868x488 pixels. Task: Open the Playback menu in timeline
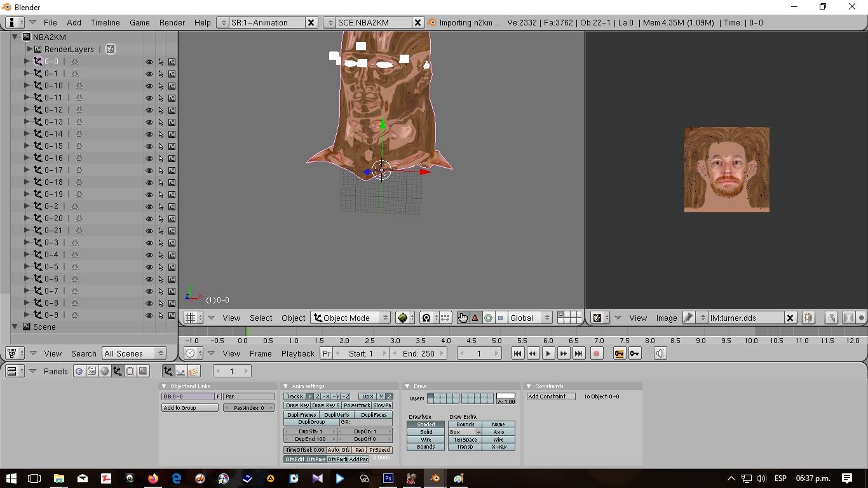pyautogui.click(x=298, y=353)
